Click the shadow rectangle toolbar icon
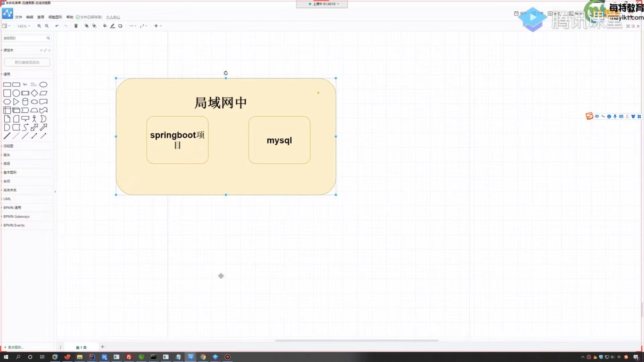This screenshot has height=362, width=644. [x=120, y=26]
